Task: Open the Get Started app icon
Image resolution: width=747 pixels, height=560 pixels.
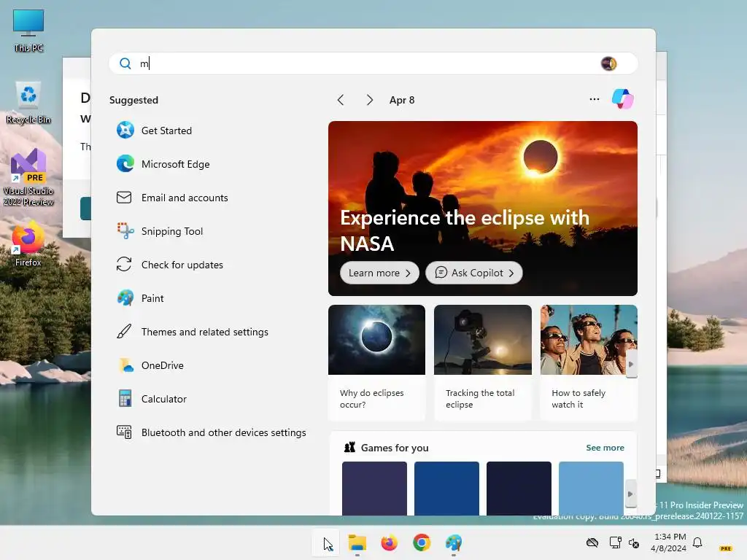Action: coord(125,130)
